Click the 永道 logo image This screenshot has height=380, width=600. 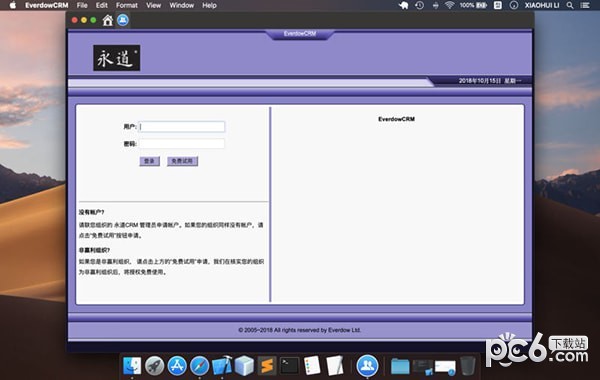pyautogui.click(x=117, y=58)
